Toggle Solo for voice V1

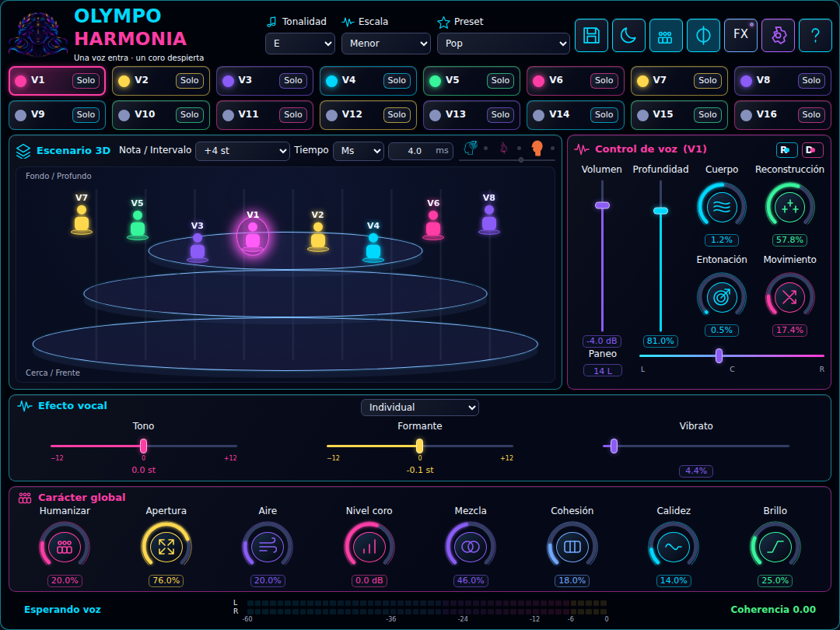click(x=86, y=80)
